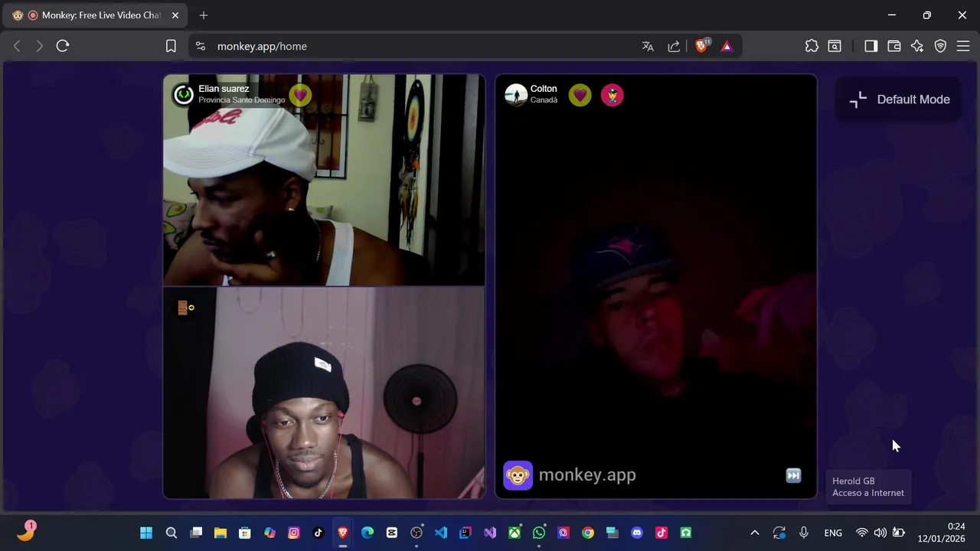Open Brave Shields lion icon

(702, 46)
